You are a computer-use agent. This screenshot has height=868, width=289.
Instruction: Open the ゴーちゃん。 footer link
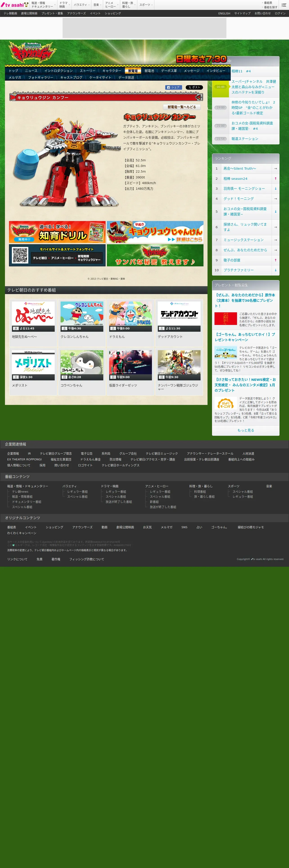click(x=219, y=527)
